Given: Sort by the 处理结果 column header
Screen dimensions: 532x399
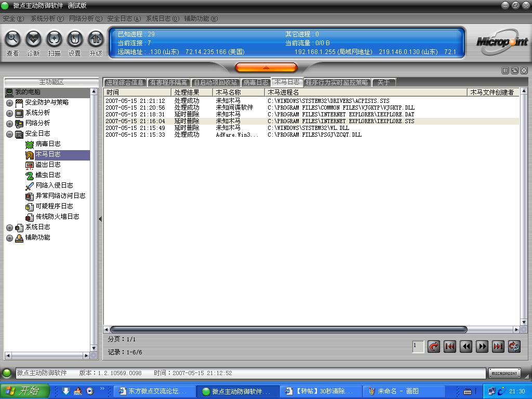Looking at the screenshot, I should coord(192,92).
